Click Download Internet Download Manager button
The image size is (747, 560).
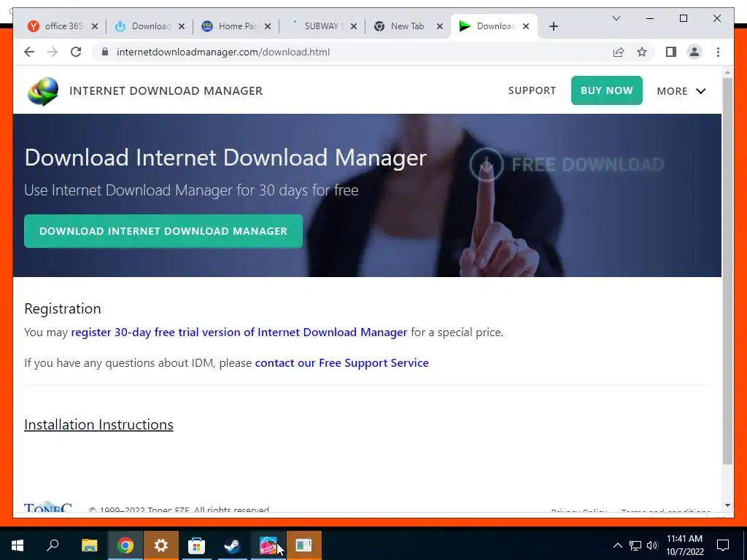point(163,231)
